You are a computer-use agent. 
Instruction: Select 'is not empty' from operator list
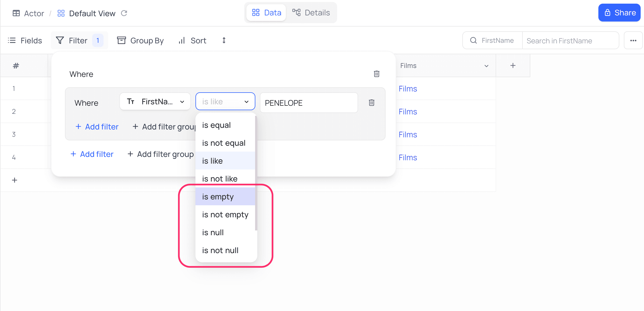[225, 214]
